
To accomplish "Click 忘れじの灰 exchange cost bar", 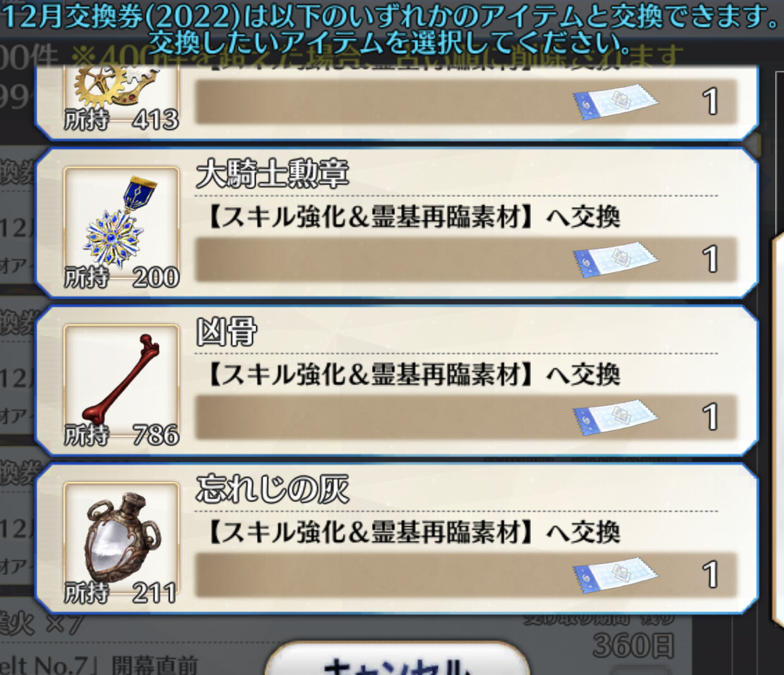I will (x=466, y=574).
